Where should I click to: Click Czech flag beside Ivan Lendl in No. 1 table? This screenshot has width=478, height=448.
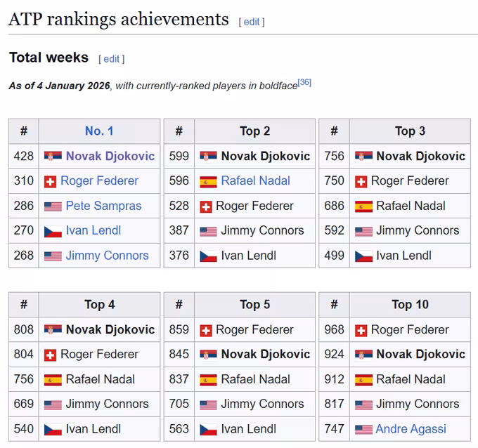[53, 232]
